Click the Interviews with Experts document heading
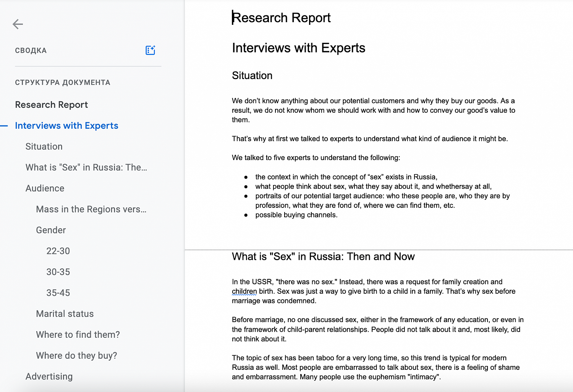The width and height of the screenshot is (573, 392). [x=299, y=48]
